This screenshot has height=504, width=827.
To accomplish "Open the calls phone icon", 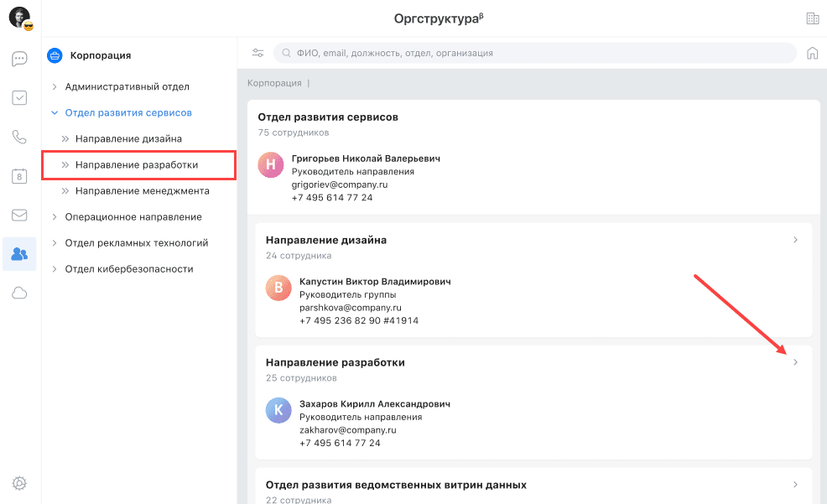I will [x=19, y=137].
